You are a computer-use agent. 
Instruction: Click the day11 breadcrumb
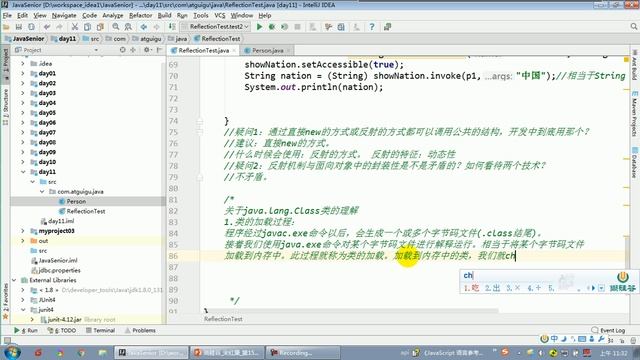tap(64, 39)
